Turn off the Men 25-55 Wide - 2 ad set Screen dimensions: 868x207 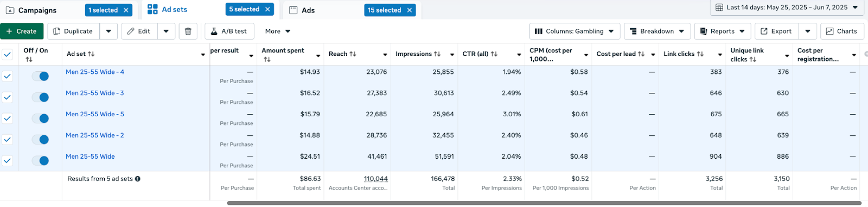coord(41,140)
